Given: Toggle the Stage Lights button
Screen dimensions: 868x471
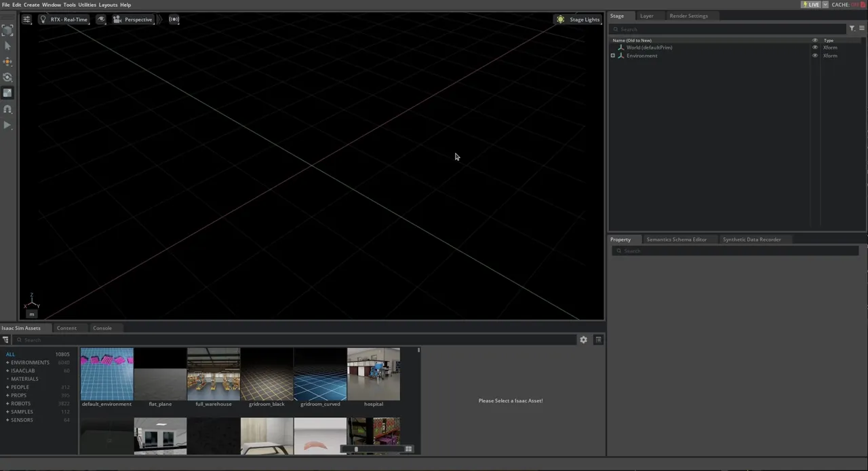Looking at the screenshot, I should pos(580,19).
